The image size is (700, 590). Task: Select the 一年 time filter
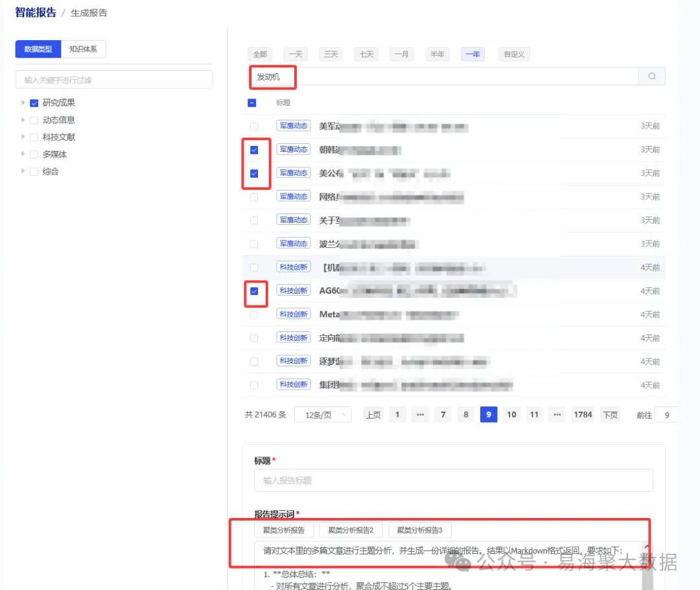tap(472, 54)
